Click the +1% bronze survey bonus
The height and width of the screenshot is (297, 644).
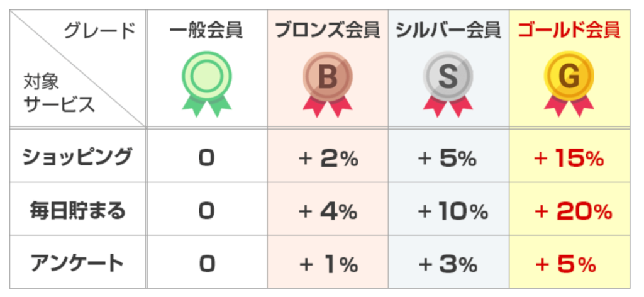click(328, 266)
